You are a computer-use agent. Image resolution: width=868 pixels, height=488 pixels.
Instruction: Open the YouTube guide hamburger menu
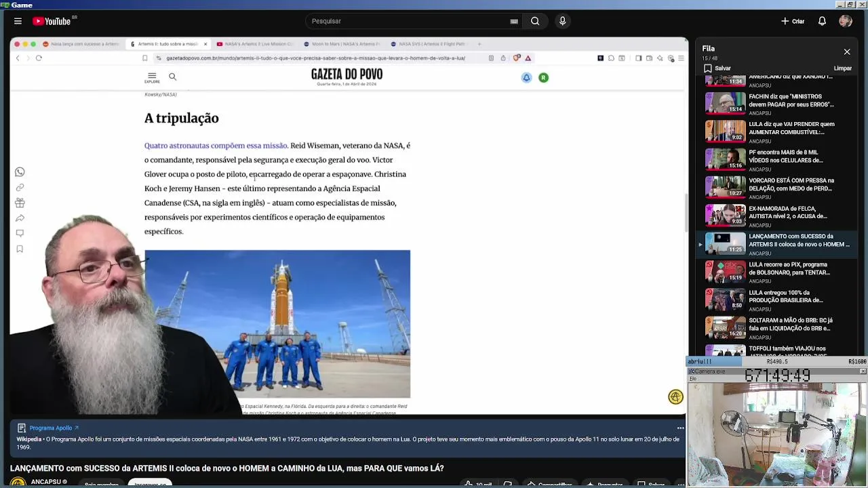coord(18,21)
